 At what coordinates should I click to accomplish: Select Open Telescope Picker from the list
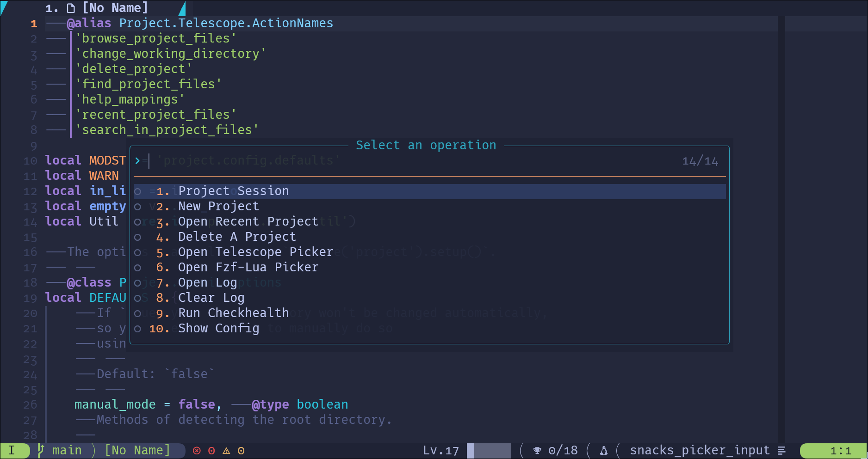[x=255, y=252]
